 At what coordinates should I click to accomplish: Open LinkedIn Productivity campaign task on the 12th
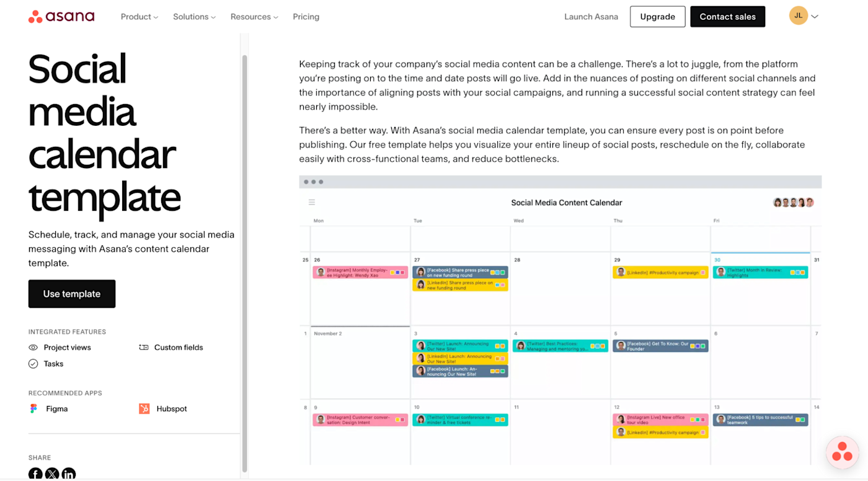pyautogui.click(x=660, y=433)
